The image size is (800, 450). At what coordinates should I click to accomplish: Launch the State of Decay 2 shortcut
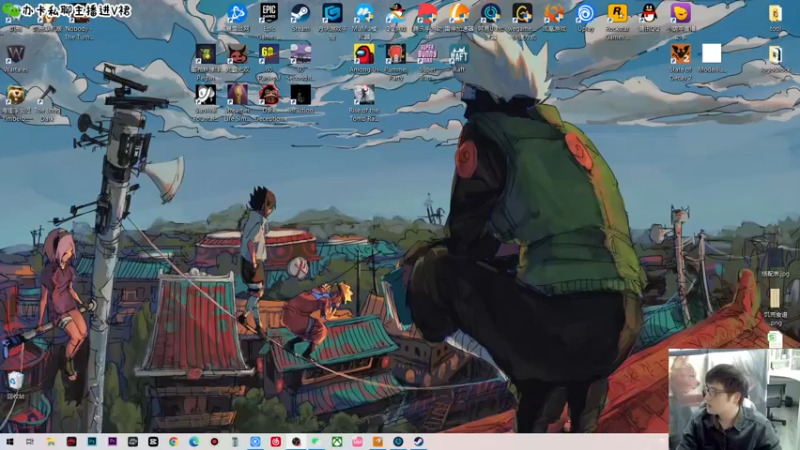680,54
